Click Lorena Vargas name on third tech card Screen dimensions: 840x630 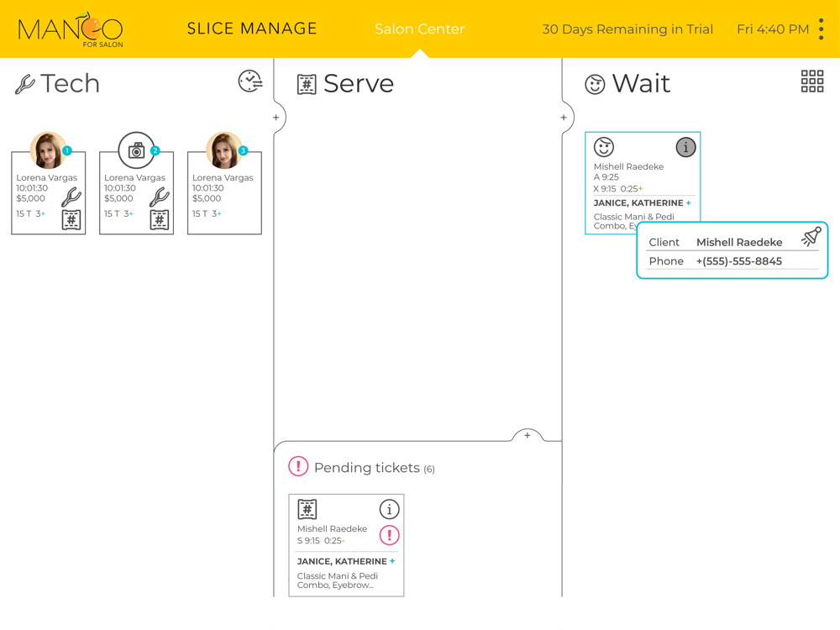tap(223, 177)
